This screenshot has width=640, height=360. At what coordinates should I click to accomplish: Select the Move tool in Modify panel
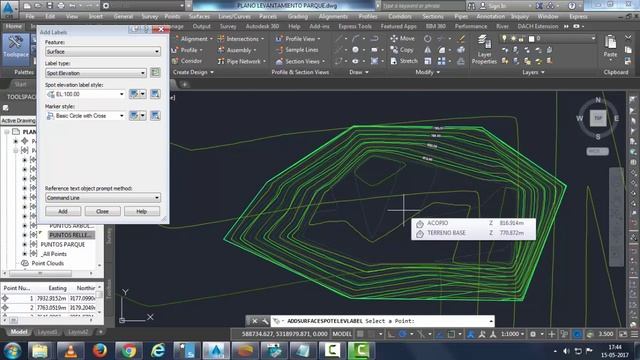pos(402,38)
